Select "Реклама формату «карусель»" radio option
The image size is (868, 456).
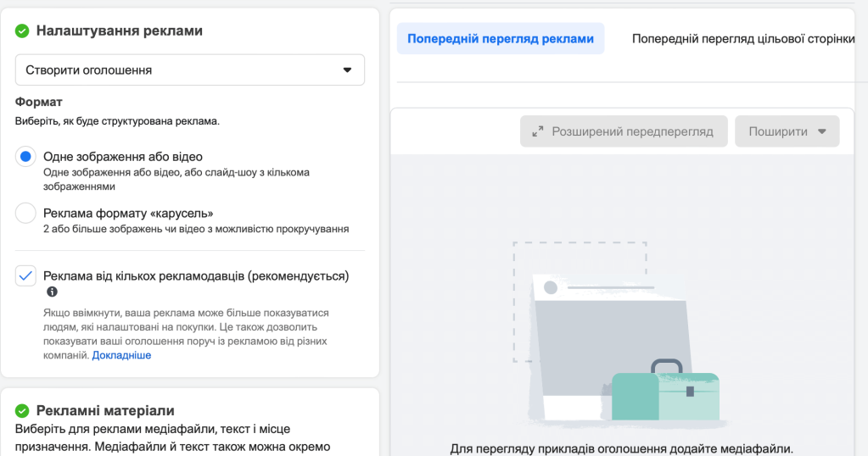point(25,213)
